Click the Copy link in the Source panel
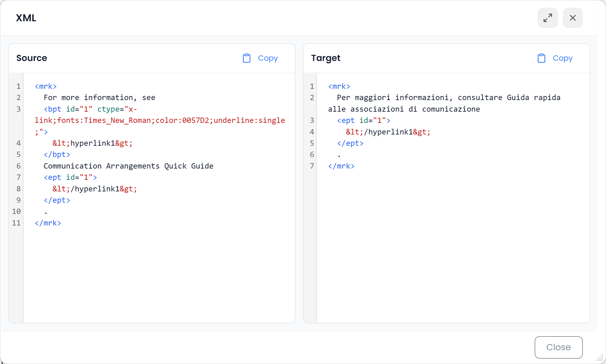The width and height of the screenshot is (606, 364). coord(268,58)
